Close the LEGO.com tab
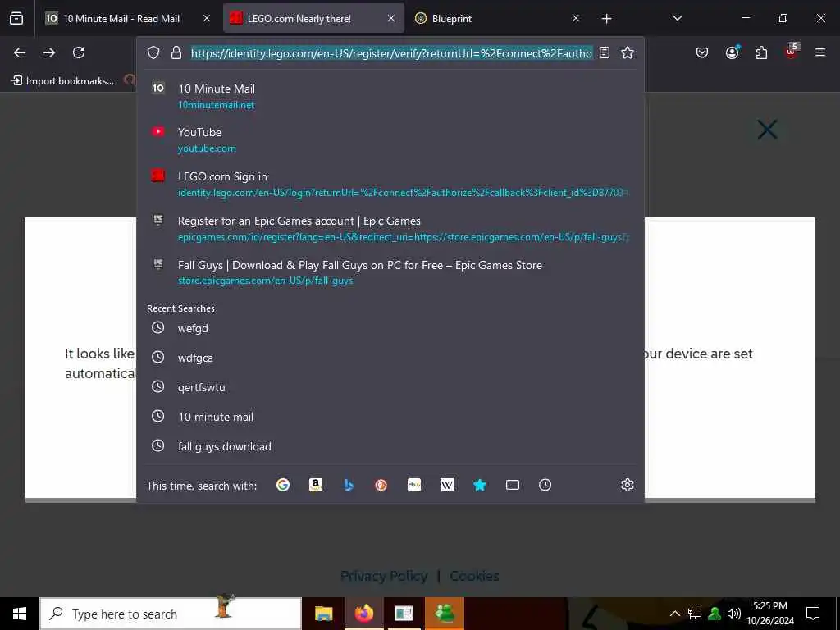The image size is (840, 630). [391, 19]
